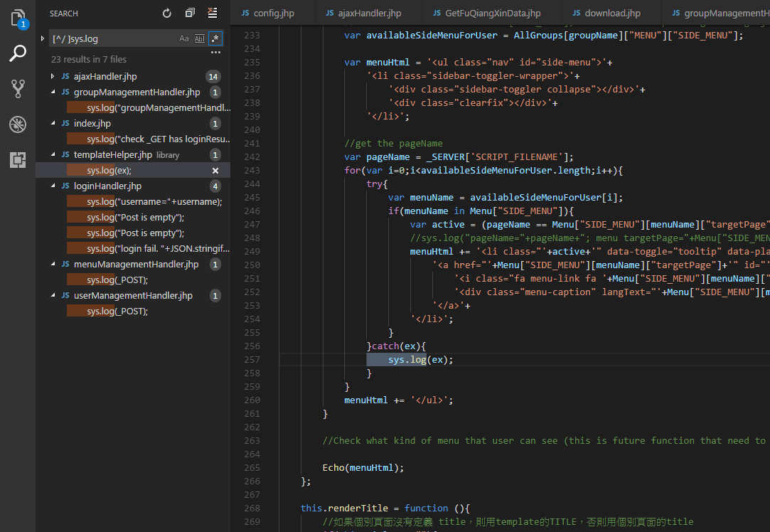
Task: Open the Source Control view
Action: coord(18,88)
